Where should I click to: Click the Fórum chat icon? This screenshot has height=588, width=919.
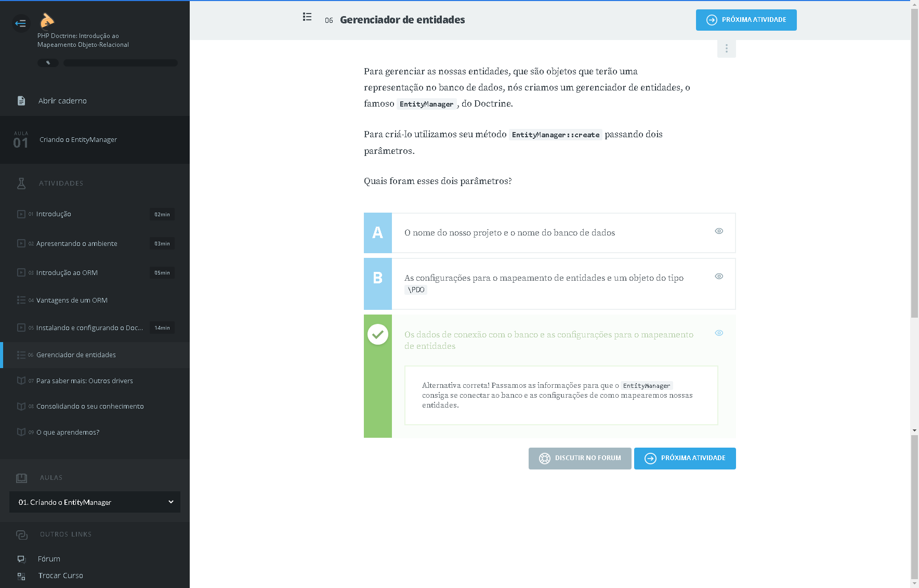coord(21,559)
